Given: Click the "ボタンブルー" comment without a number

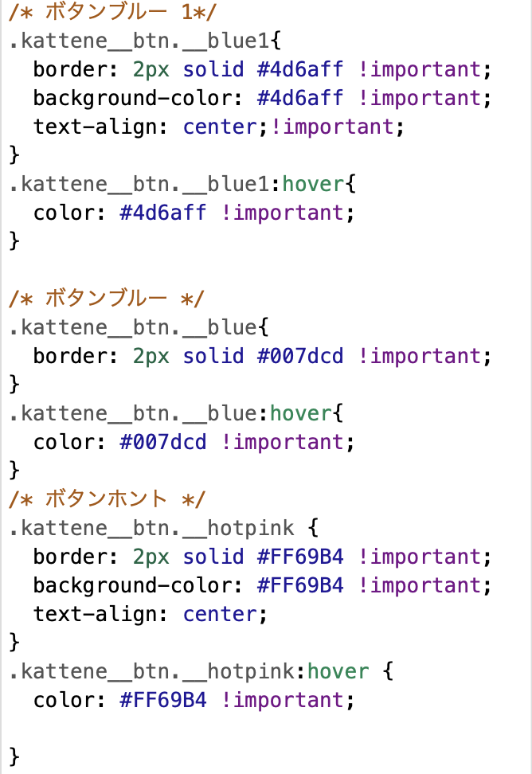Looking at the screenshot, I should pyautogui.click(x=106, y=299).
